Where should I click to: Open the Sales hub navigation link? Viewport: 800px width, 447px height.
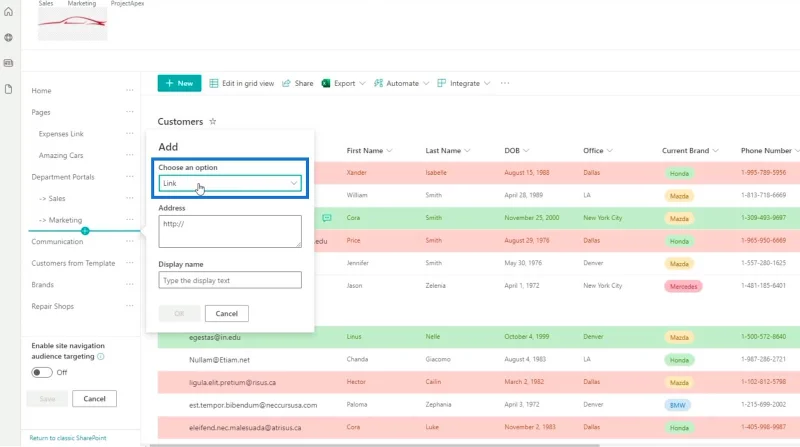click(x=46, y=3)
